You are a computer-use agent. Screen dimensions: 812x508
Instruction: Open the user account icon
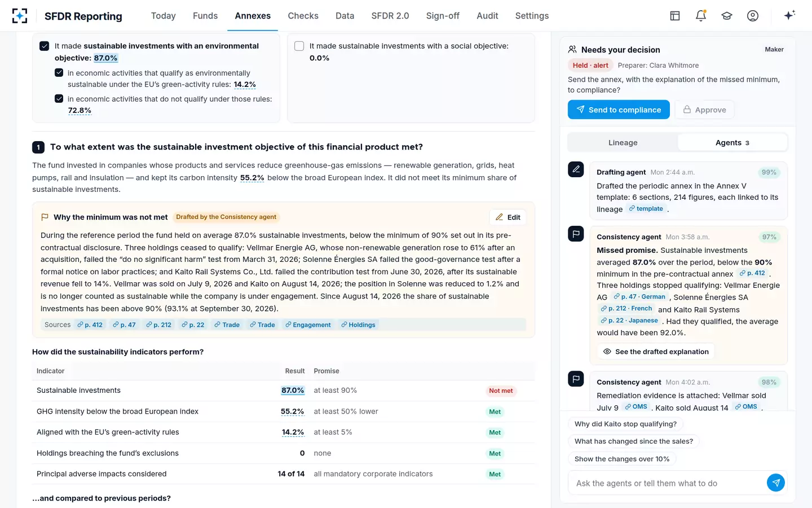(x=753, y=16)
